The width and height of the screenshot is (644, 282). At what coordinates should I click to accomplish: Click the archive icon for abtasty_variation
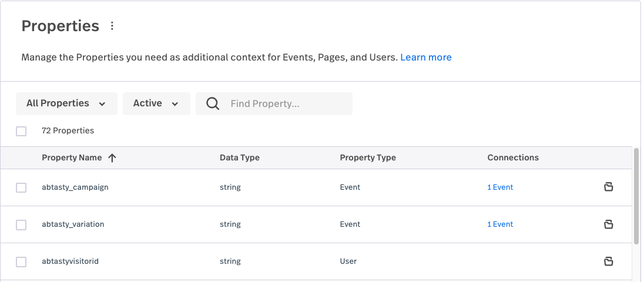click(x=609, y=224)
